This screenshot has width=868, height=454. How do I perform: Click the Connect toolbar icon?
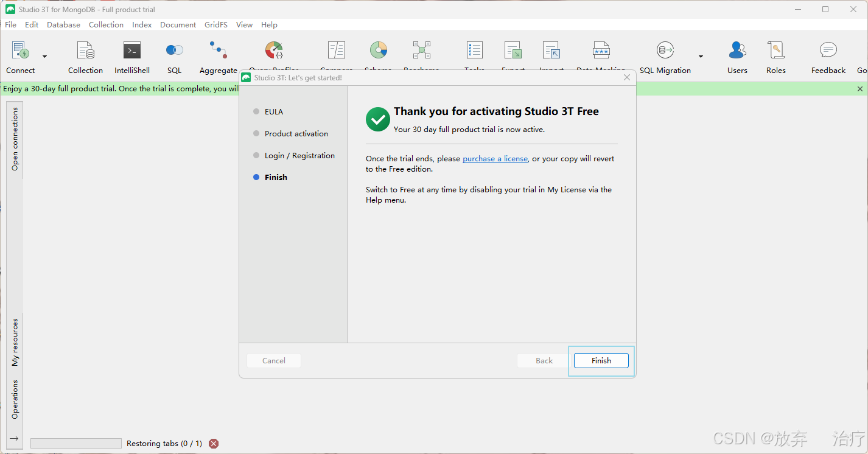pyautogui.click(x=21, y=51)
